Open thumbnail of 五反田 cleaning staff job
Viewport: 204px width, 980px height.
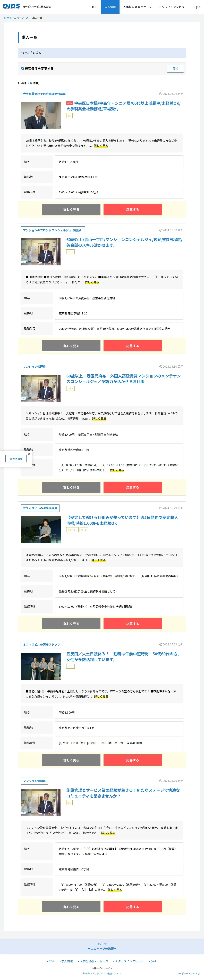[x=41, y=666]
